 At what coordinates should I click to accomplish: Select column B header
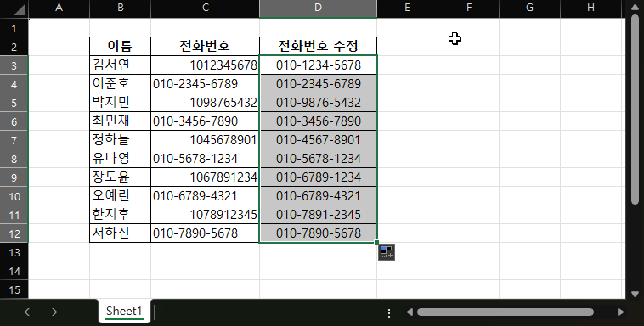click(x=121, y=8)
